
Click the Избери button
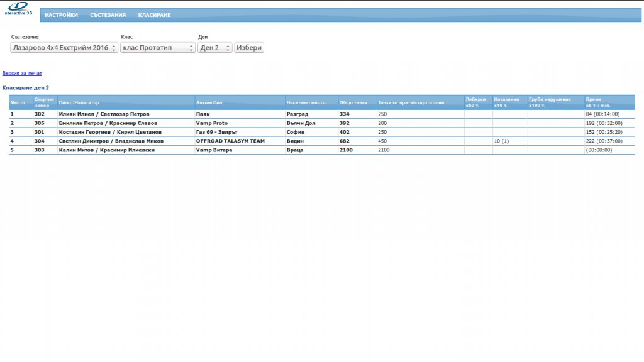click(x=249, y=48)
